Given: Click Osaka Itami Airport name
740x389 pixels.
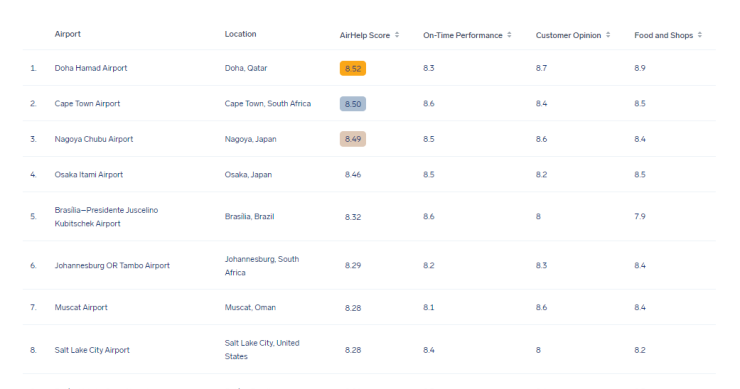Looking at the screenshot, I should pos(89,174).
